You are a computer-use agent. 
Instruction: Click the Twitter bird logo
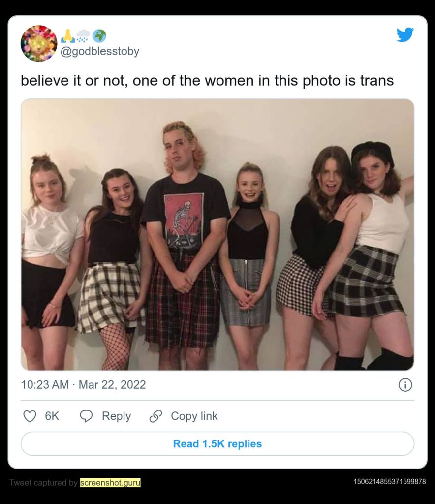pos(405,35)
